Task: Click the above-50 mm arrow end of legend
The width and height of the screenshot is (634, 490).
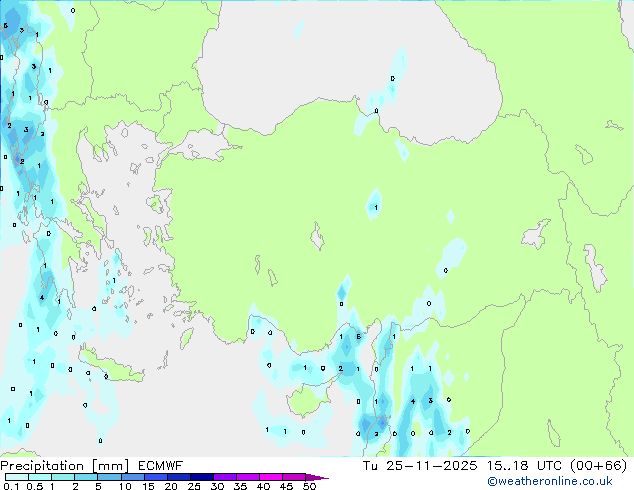Action: (316, 477)
